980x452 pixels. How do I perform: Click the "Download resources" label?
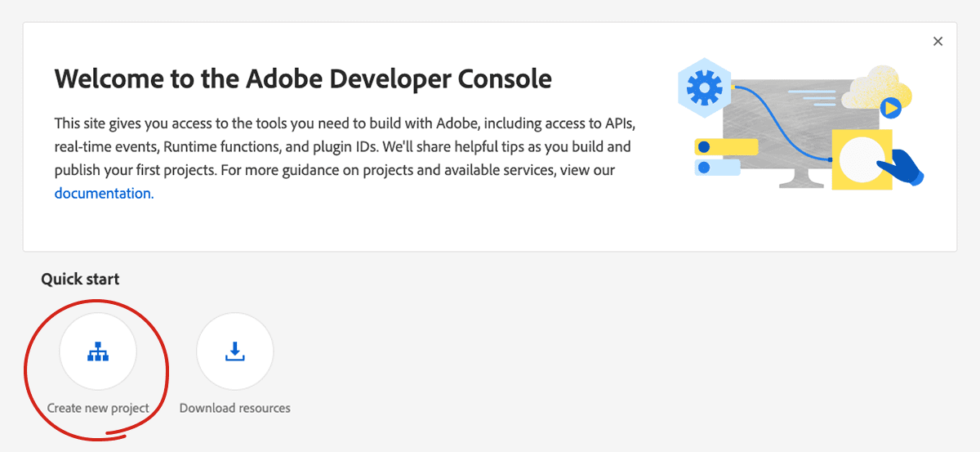pyautogui.click(x=235, y=408)
